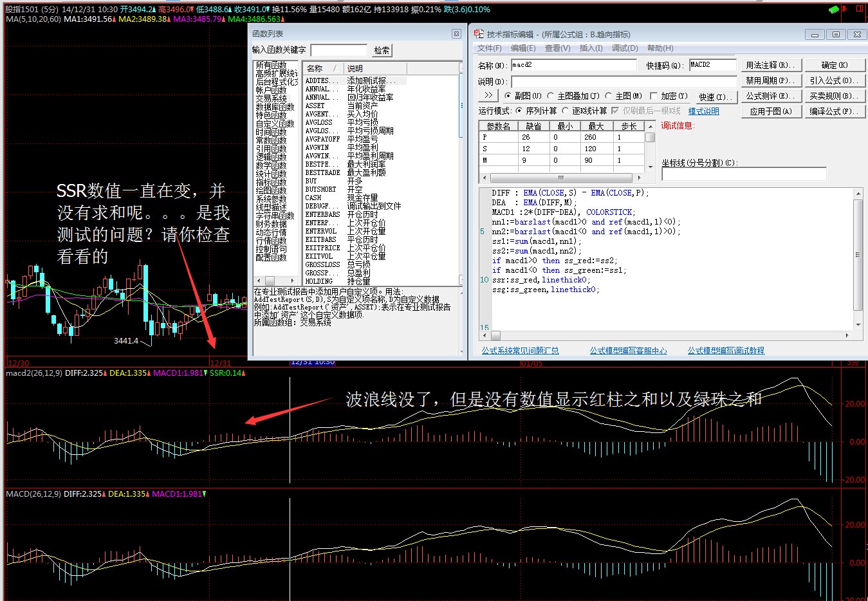This screenshot has height=601, width=868.
Task: Click 编译公式 compile formula button
Action: point(835,111)
